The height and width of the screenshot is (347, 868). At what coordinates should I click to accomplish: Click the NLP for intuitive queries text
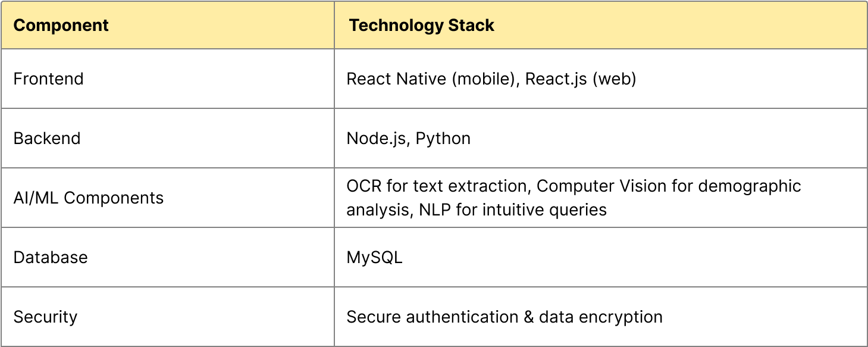[x=509, y=210]
